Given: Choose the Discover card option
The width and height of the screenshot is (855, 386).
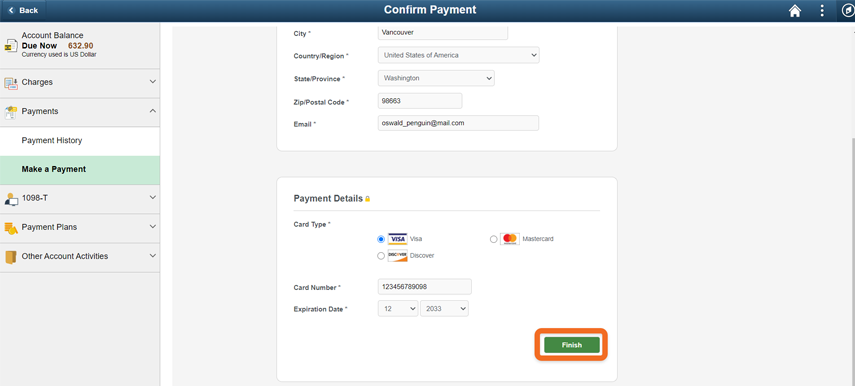Looking at the screenshot, I should pos(381,256).
